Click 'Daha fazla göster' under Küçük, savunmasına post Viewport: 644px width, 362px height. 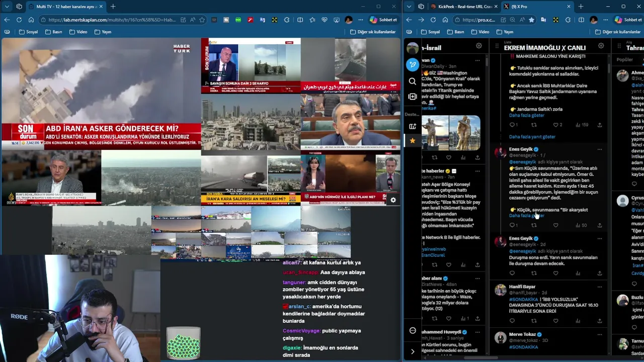[526, 216]
